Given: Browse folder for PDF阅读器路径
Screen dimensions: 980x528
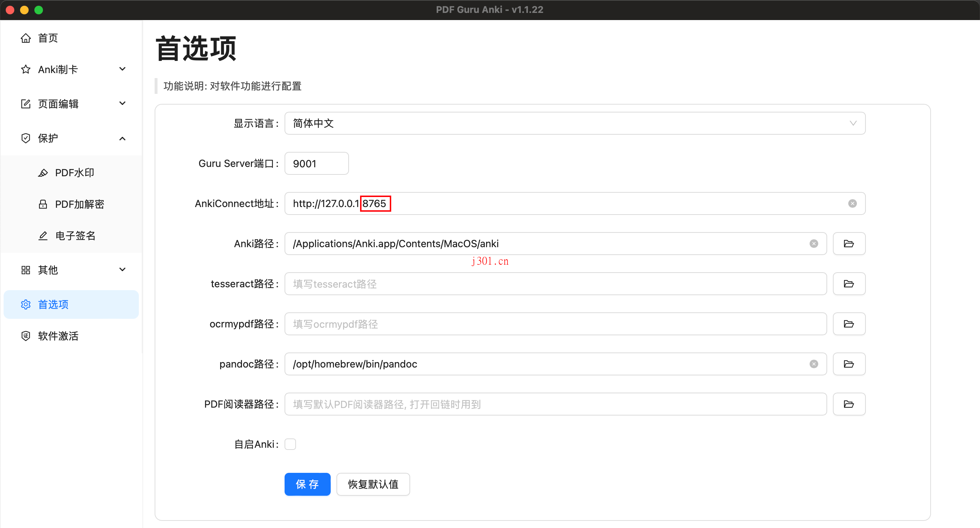Looking at the screenshot, I should pyautogui.click(x=849, y=404).
